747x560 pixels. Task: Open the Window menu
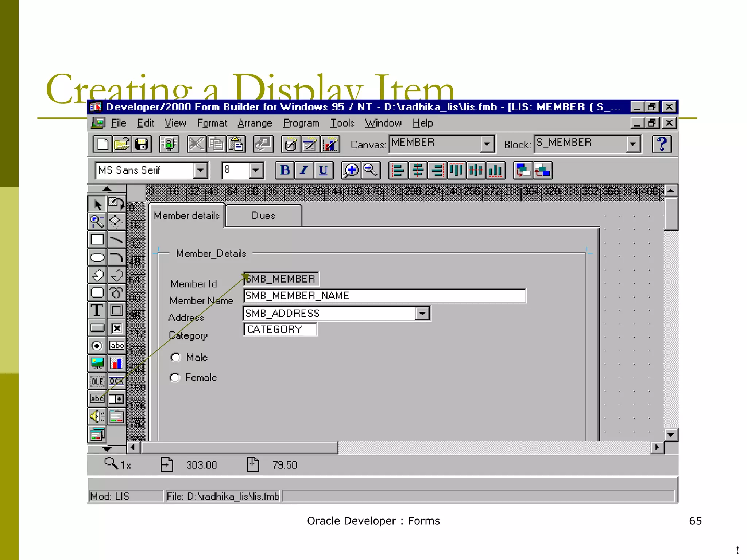383,123
